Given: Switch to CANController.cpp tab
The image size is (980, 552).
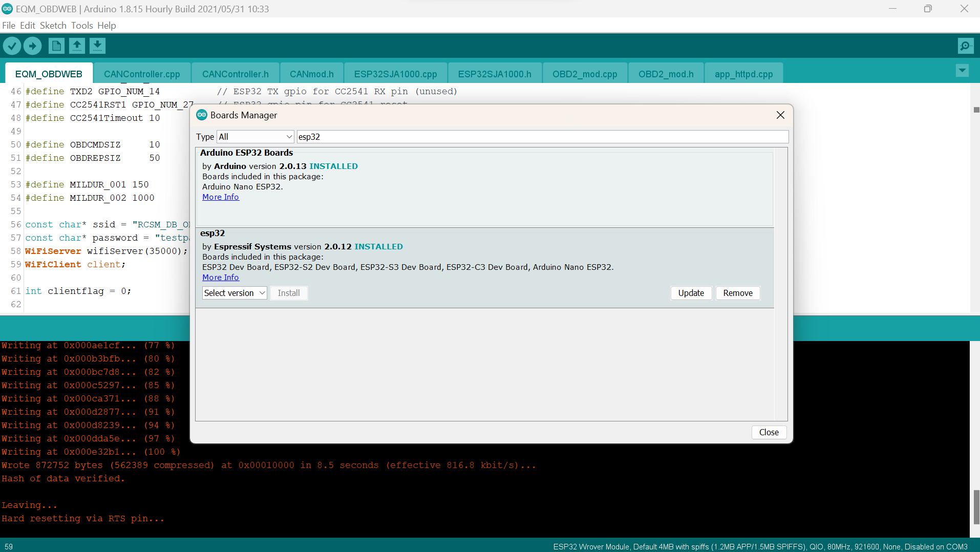Looking at the screenshot, I should point(142,74).
